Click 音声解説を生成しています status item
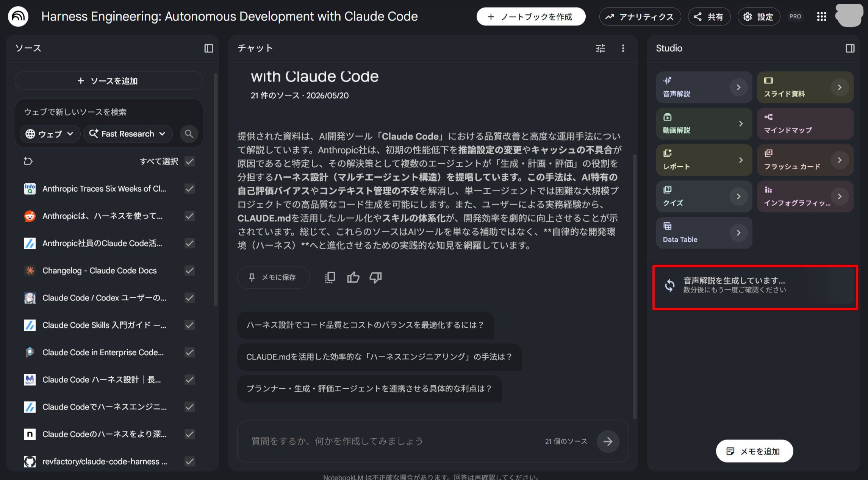 (x=755, y=285)
